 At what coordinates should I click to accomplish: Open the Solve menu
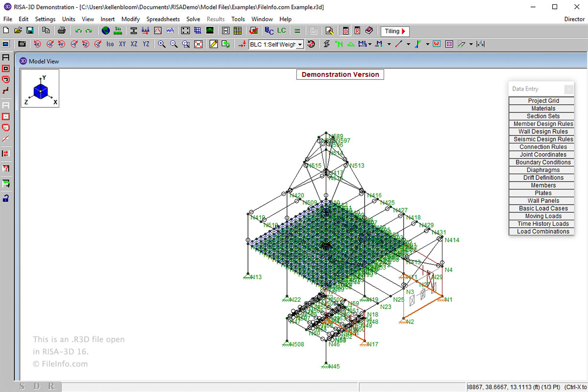point(194,19)
